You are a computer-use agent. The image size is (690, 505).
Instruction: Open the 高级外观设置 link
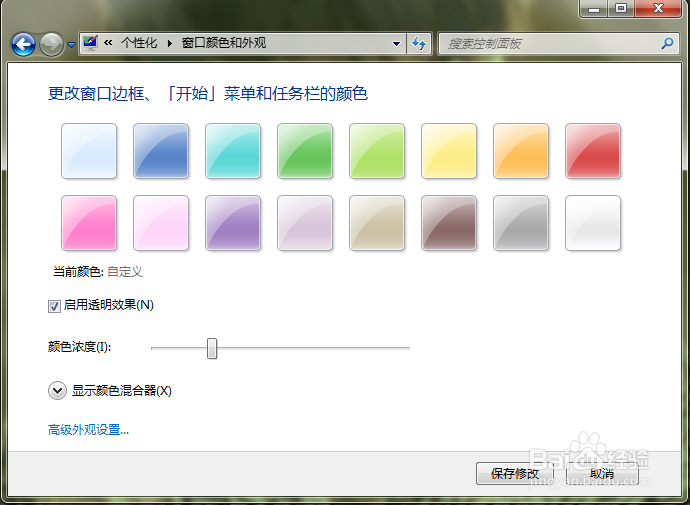[x=88, y=430]
